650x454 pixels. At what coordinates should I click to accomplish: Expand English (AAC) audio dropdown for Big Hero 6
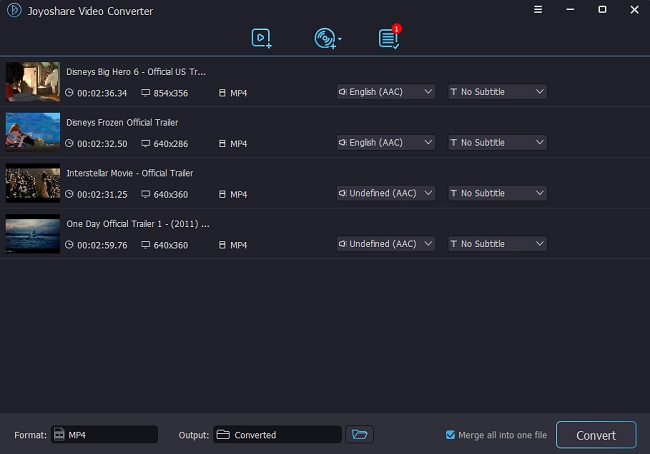(386, 92)
